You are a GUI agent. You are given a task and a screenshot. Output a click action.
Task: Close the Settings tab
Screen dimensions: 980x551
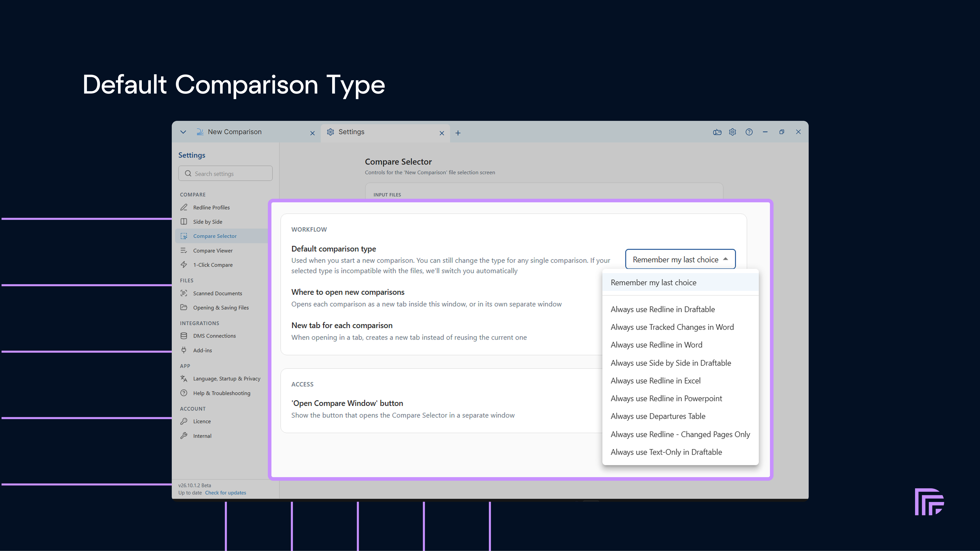[442, 133]
